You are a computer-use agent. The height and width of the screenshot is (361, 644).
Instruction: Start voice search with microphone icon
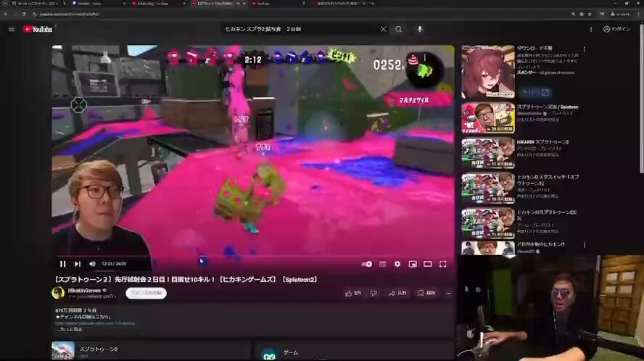(419, 29)
